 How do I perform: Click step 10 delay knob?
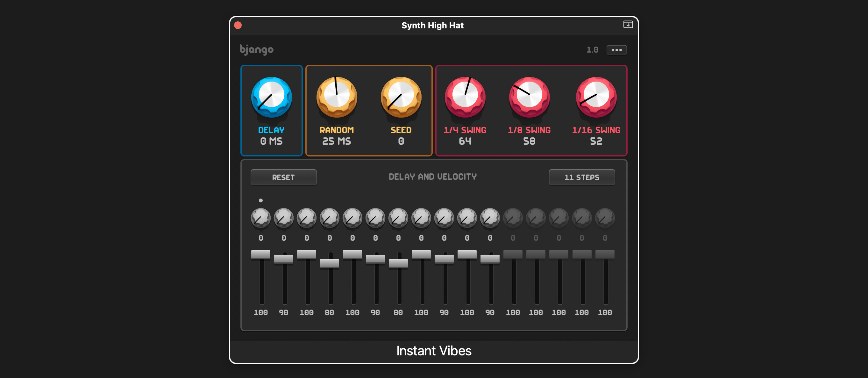click(x=467, y=218)
